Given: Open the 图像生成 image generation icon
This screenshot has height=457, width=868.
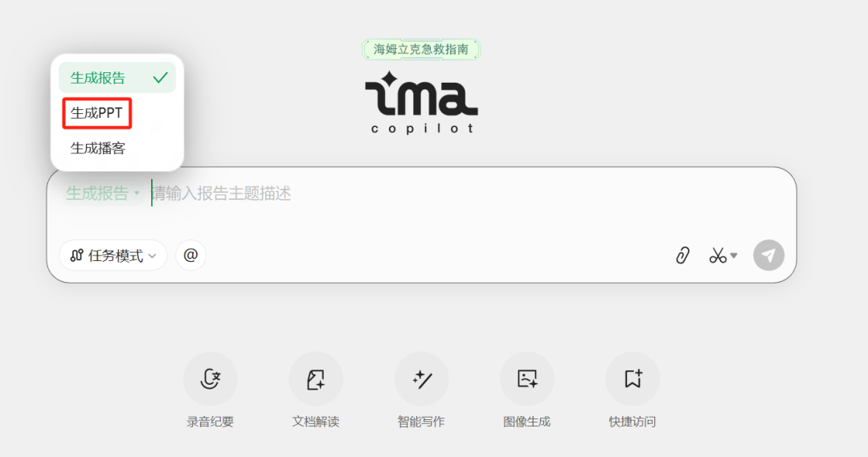Looking at the screenshot, I should point(527,379).
